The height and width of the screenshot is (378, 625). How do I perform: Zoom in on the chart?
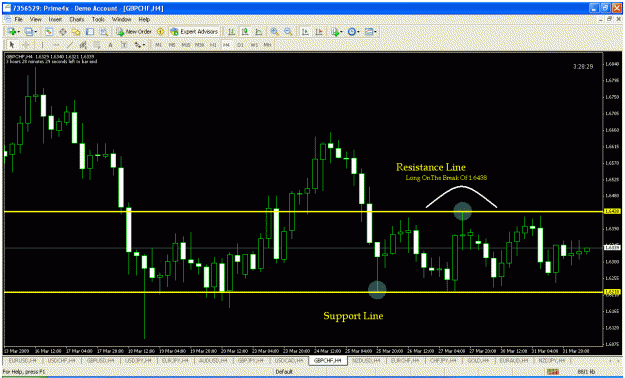274,32
